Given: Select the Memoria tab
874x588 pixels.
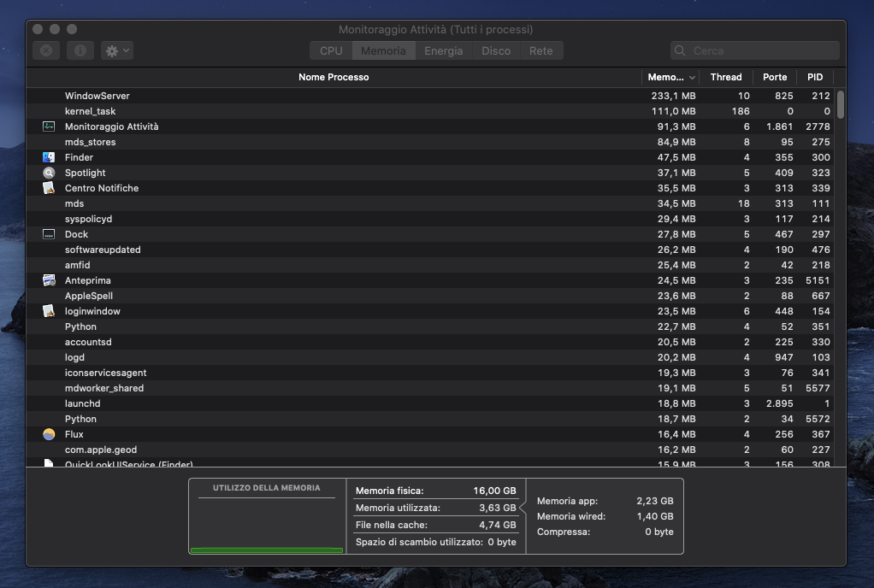Looking at the screenshot, I should 383,50.
